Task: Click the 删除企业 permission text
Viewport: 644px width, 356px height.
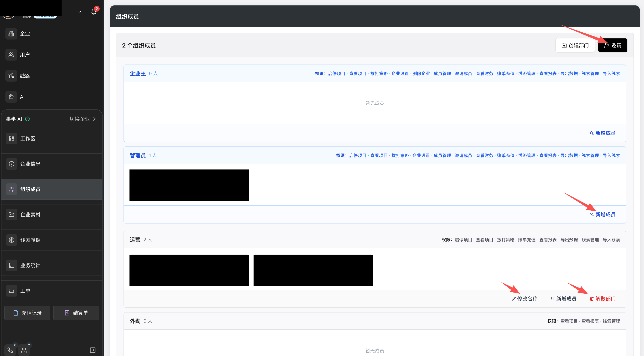Action: click(x=421, y=74)
